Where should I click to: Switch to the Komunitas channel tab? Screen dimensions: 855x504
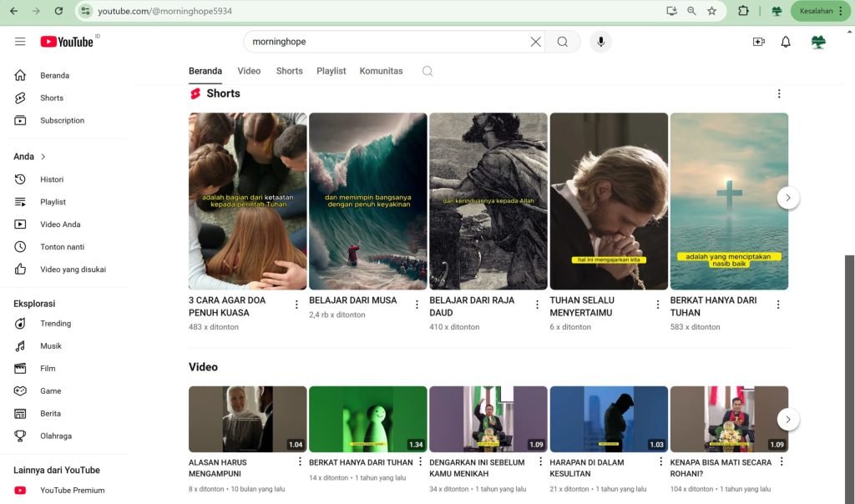coord(381,71)
